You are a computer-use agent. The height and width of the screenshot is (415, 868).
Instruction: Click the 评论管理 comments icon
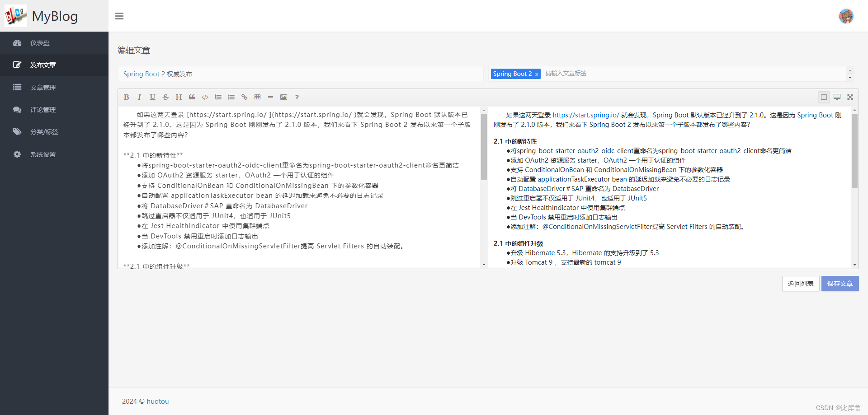click(17, 110)
